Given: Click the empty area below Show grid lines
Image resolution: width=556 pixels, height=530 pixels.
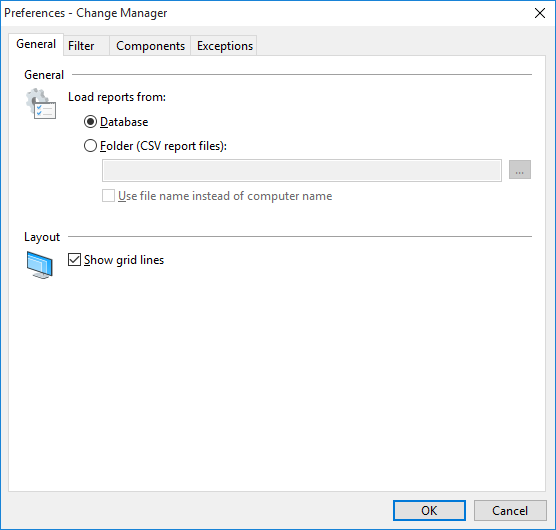Looking at the screenshot, I should (277, 383).
